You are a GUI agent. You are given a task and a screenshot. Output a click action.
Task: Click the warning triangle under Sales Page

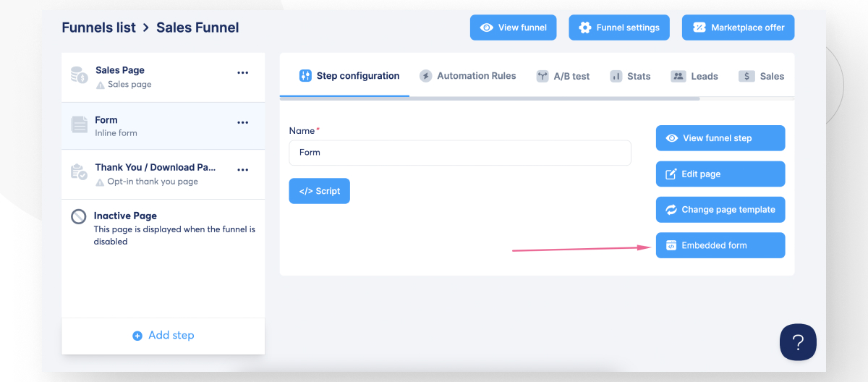pyautogui.click(x=101, y=85)
